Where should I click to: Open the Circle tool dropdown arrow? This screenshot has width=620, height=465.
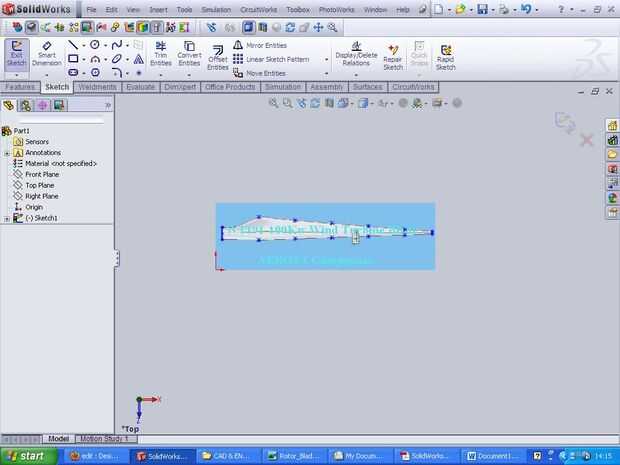(x=105, y=45)
